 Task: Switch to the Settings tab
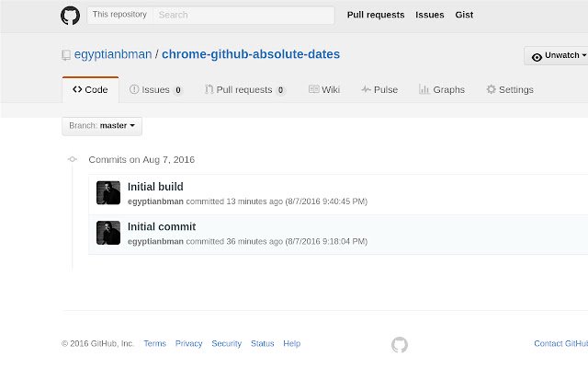(x=510, y=90)
